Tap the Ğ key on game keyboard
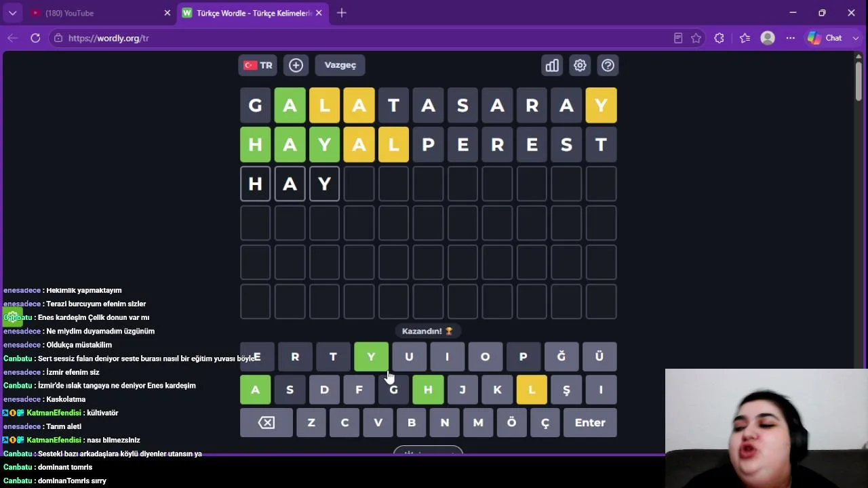The height and width of the screenshot is (488, 868). coord(561,357)
